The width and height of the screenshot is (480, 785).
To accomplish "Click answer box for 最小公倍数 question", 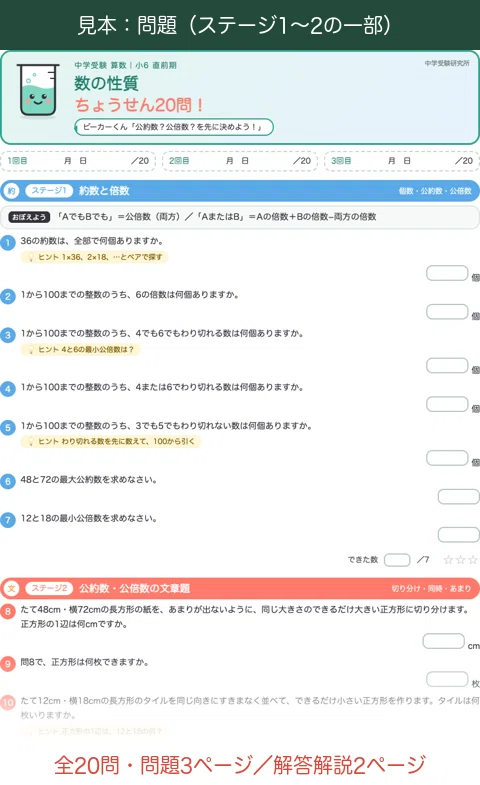I will 458,535.
